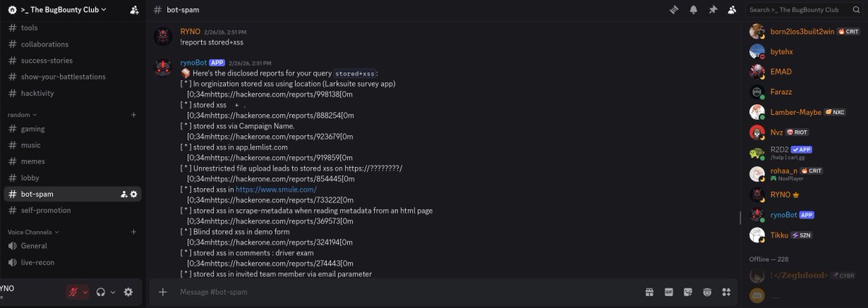Open notification settings bell icon

694,10
